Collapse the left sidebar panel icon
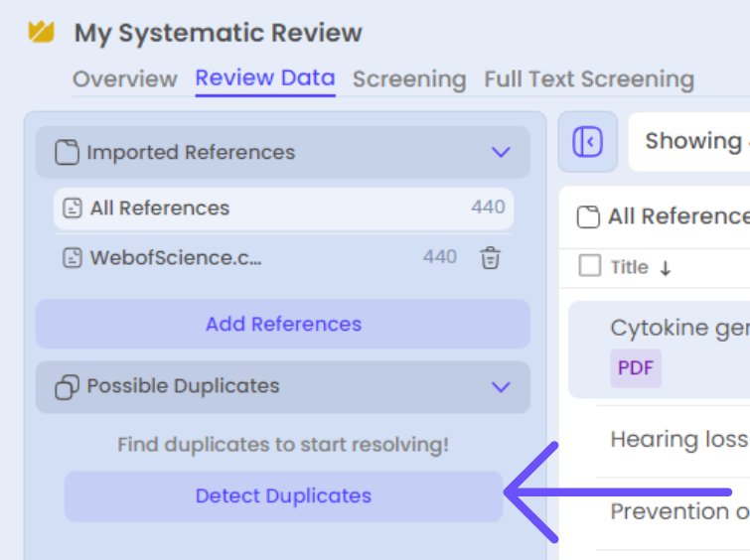The image size is (750, 560). coord(588,142)
